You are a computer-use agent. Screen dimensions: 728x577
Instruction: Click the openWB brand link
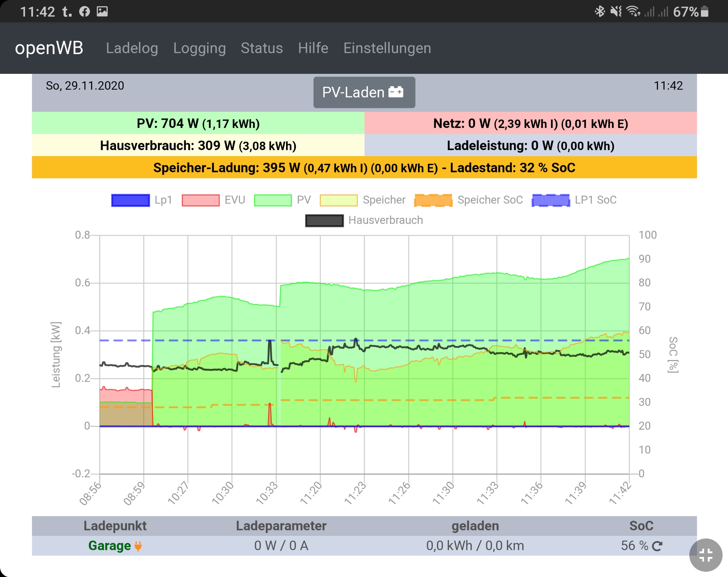(x=49, y=48)
